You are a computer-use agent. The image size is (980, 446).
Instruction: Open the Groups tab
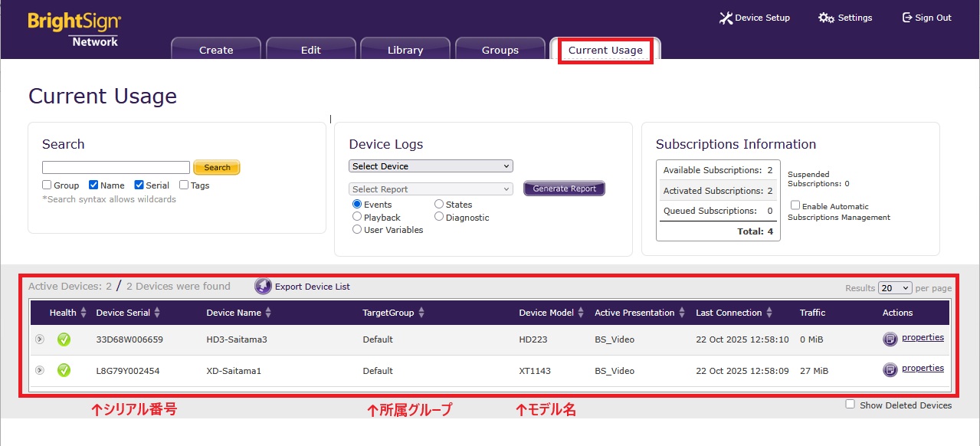pos(500,50)
